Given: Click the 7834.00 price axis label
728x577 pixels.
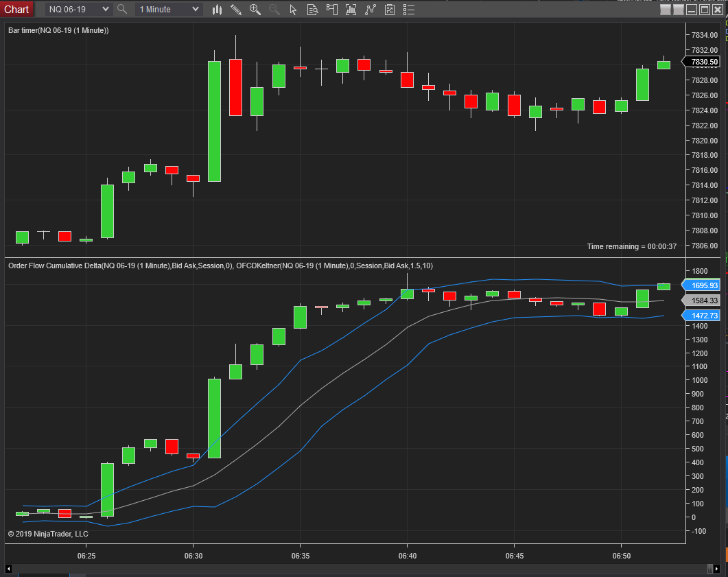Looking at the screenshot, I should click(704, 35).
